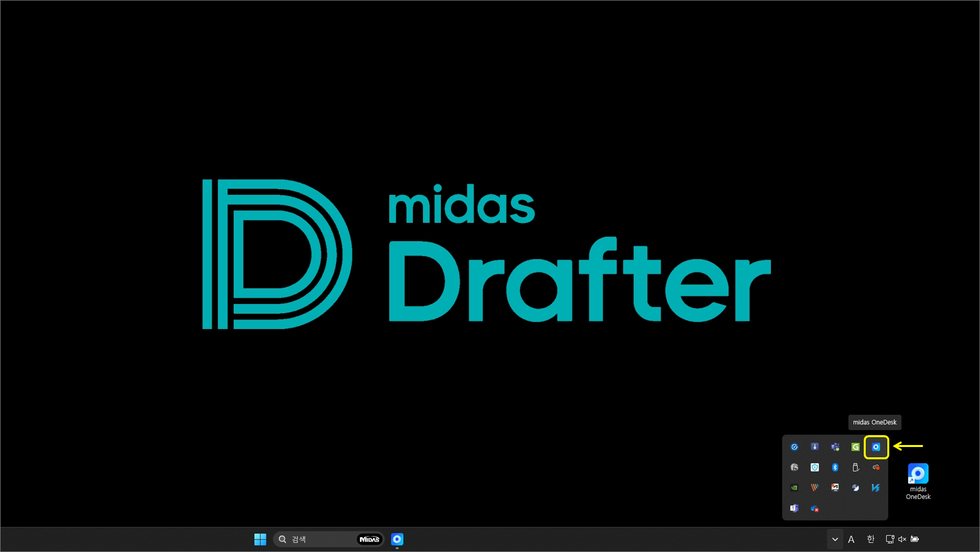Open the Windows Start menu

tap(260, 539)
